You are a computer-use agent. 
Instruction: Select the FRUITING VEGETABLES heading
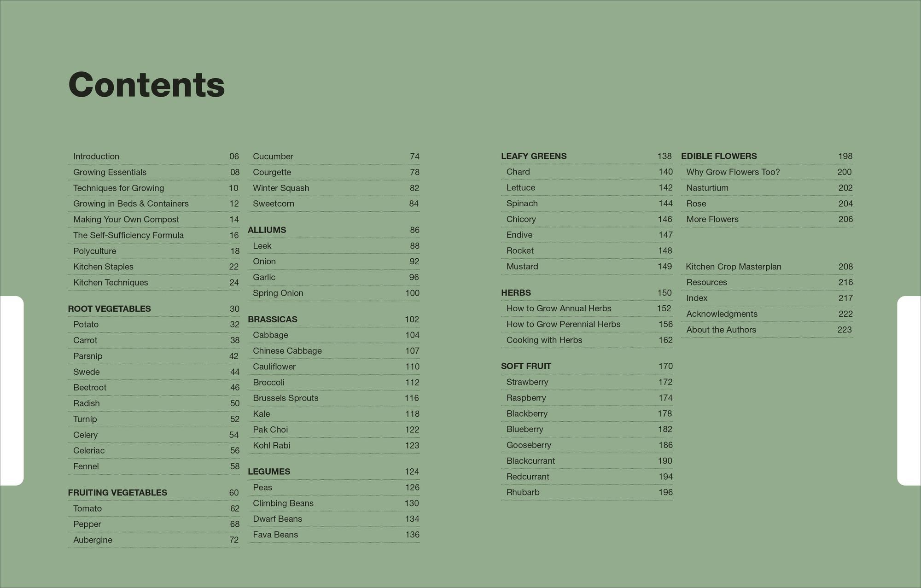[117, 493]
